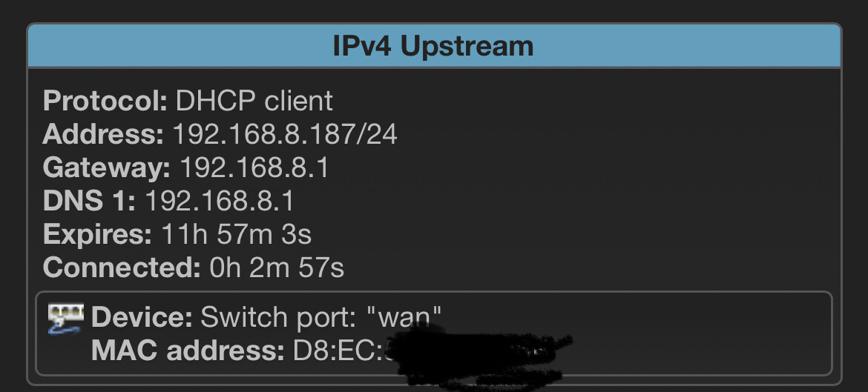Select the Protocol label
This screenshot has width=868, height=392.
coord(105,101)
